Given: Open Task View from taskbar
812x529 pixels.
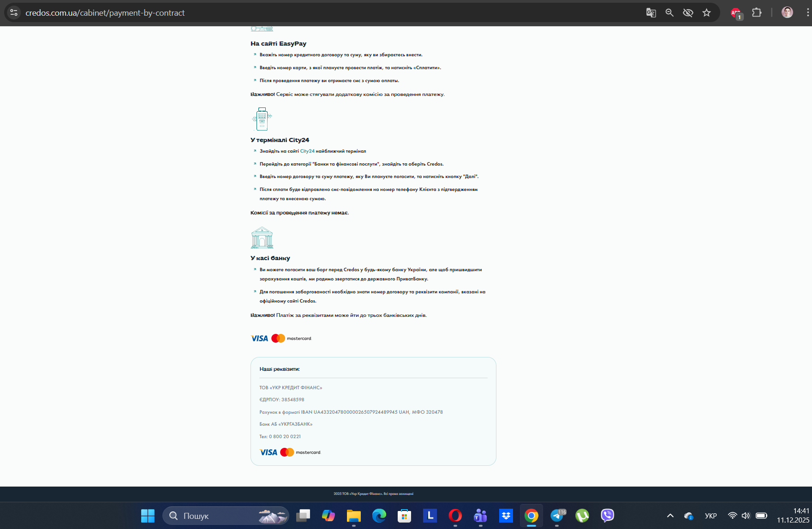Looking at the screenshot, I should (x=303, y=516).
